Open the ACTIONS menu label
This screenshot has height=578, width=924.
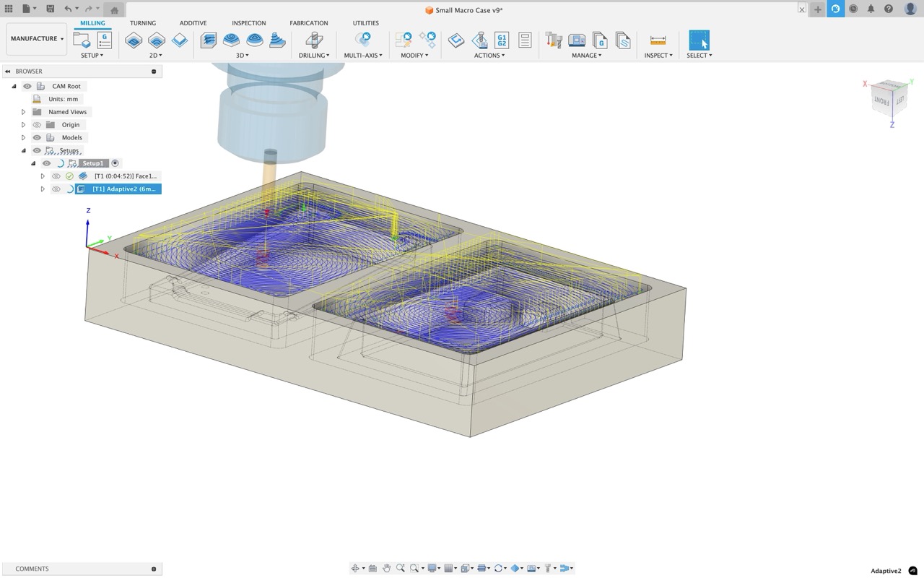pyautogui.click(x=489, y=56)
